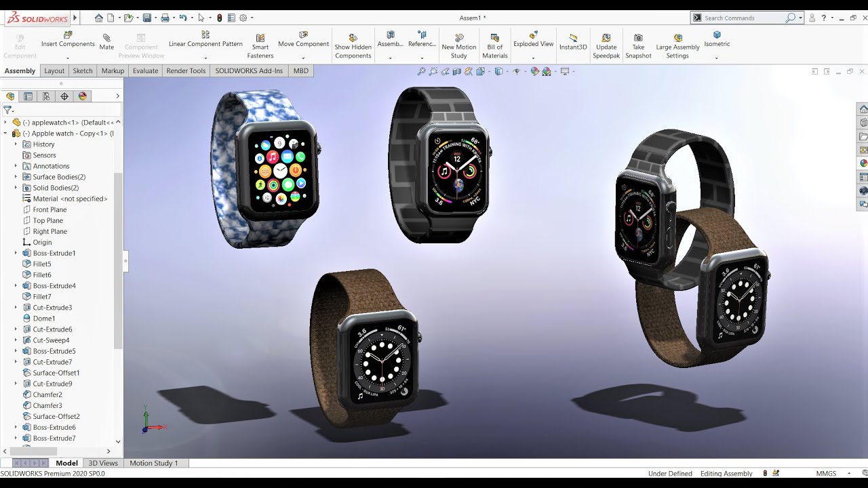Click the Mate paperclip tool
The height and width of the screenshot is (488, 868).
point(106,42)
